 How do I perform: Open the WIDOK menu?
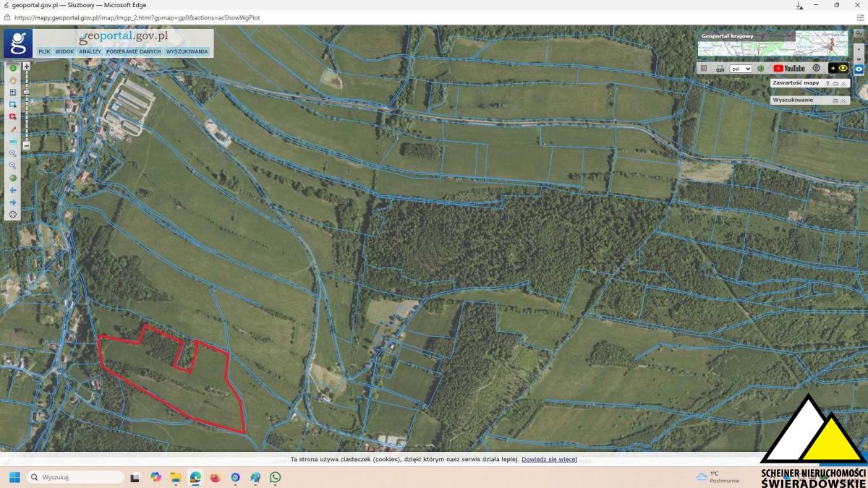pyautogui.click(x=65, y=51)
